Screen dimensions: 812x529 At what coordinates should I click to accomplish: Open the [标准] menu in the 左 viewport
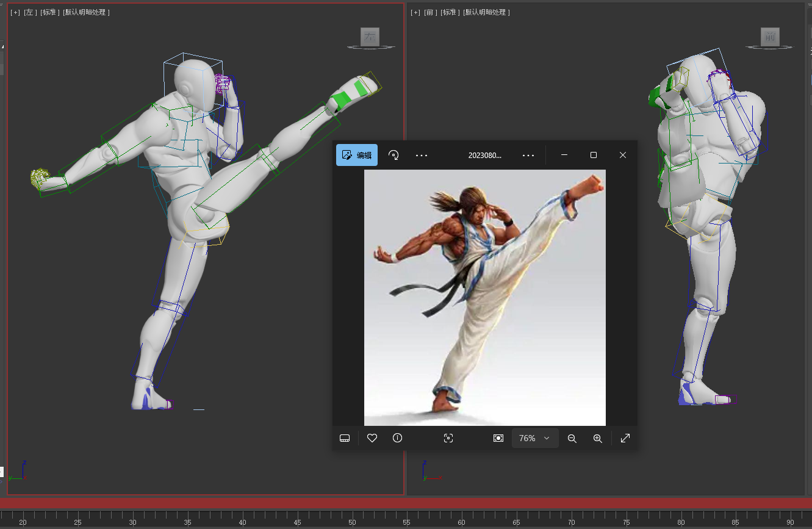tap(50, 12)
